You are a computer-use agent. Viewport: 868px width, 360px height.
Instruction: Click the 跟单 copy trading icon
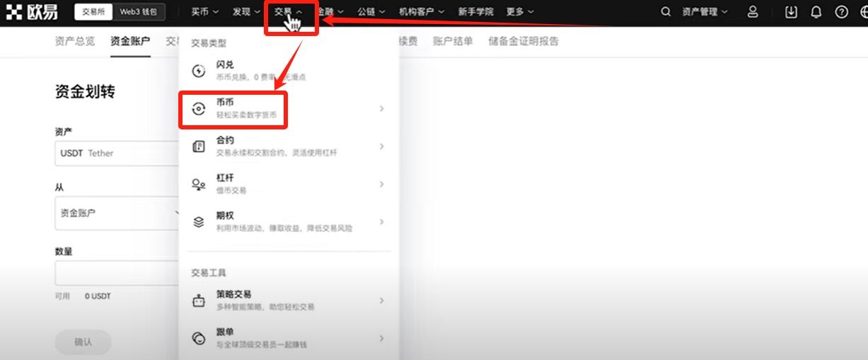[x=199, y=338]
